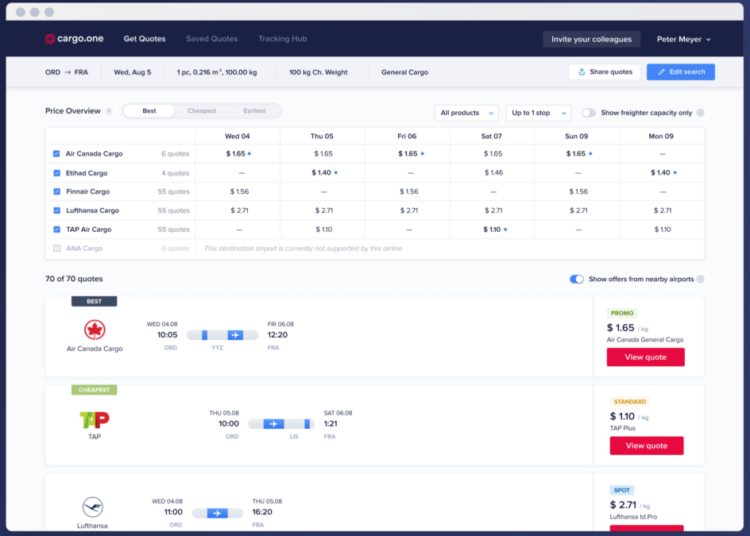
Task: Click the Price Overview help icon
Action: point(109,111)
